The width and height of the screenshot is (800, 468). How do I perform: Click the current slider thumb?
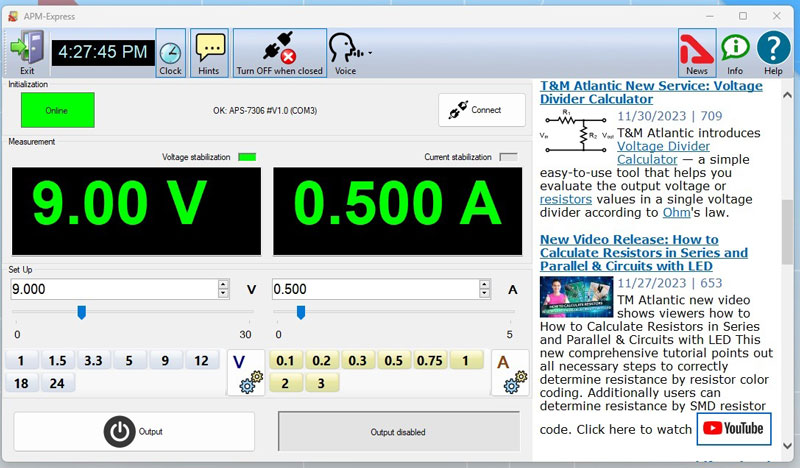pos(301,312)
